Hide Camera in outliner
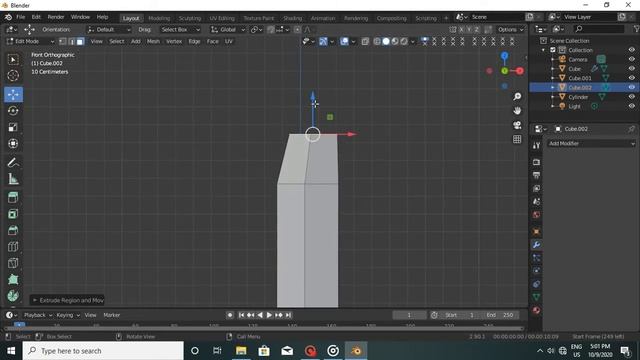Image resolution: width=640 pixels, height=360 pixels. (x=631, y=59)
